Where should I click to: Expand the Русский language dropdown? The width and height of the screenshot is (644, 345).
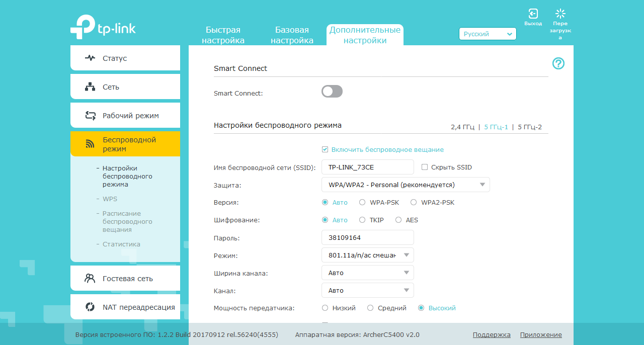point(488,34)
